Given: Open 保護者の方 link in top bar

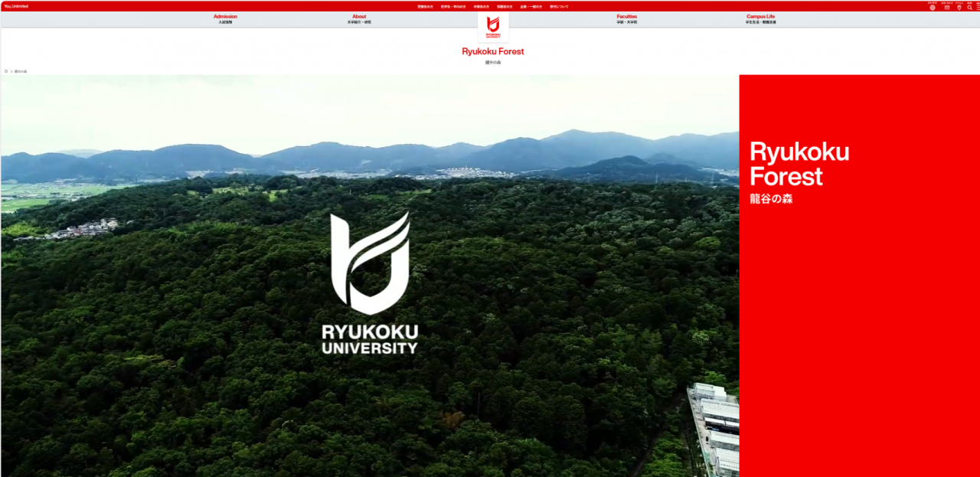Looking at the screenshot, I should coord(505,6).
